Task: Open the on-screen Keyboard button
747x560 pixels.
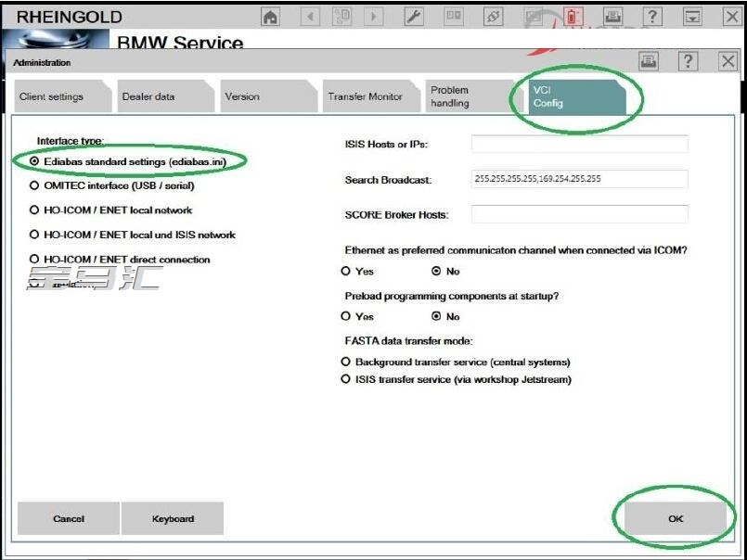Action: 173,518
